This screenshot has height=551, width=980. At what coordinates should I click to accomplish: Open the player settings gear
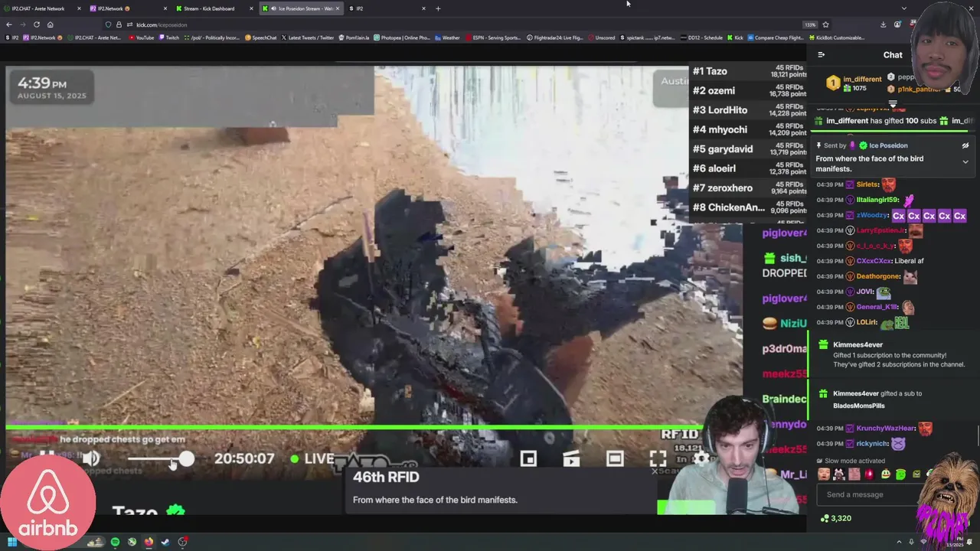701,458
